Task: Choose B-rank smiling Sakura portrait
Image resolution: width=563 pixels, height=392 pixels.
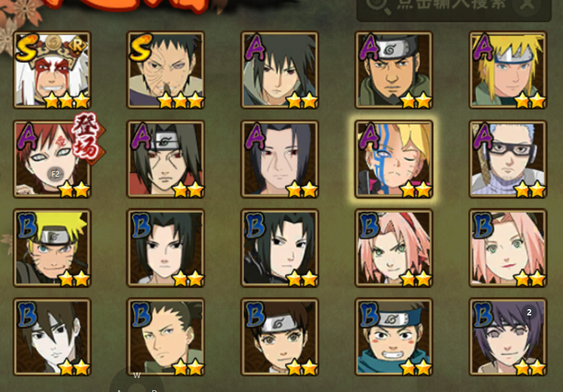Action: tap(508, 248)
